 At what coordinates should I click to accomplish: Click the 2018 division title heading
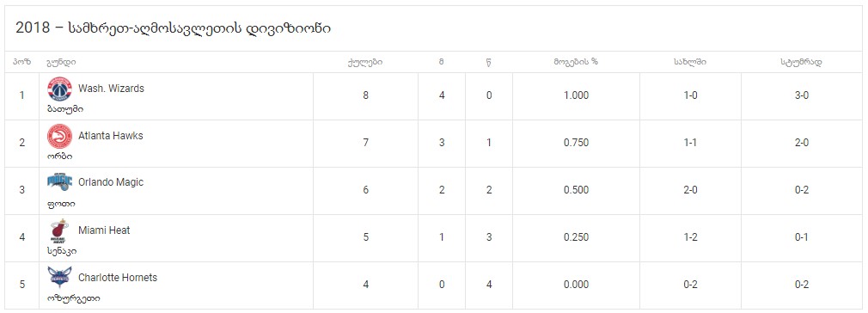[x=173, y=29]
